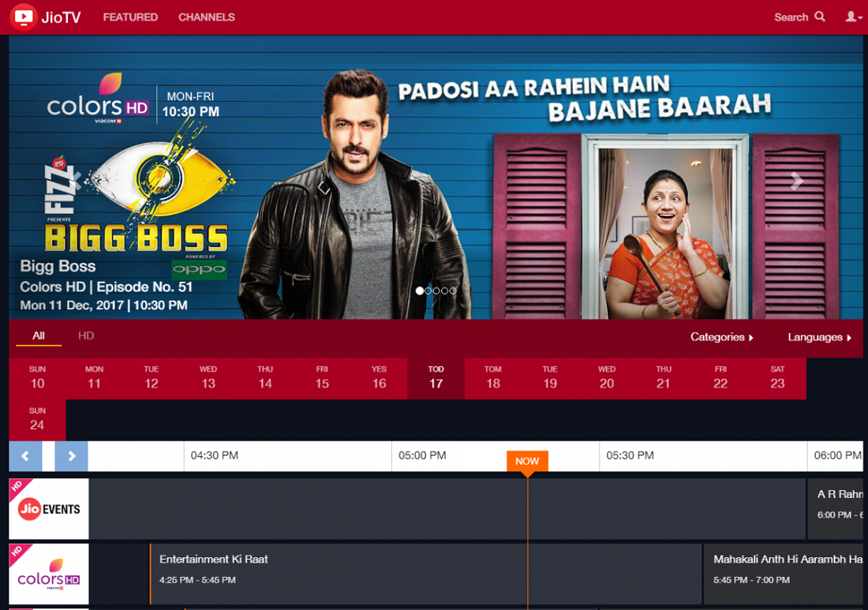Click the 05:30 PM time label

coord(630,455)
